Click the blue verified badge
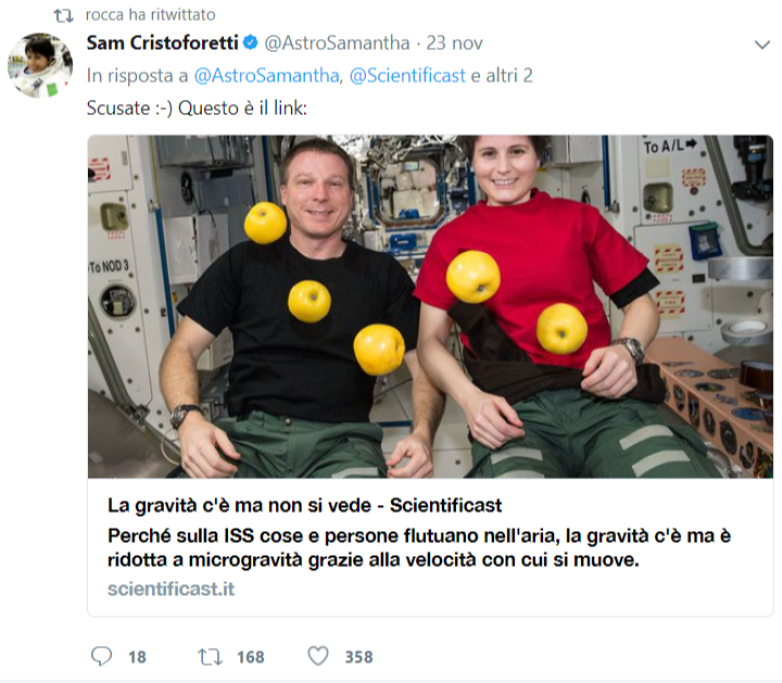 [250, 43]
